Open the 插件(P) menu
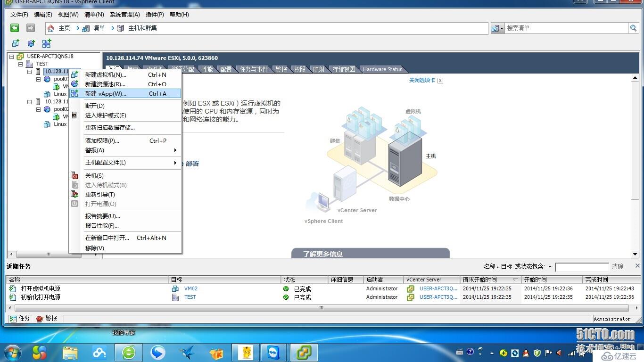The width and height of the screenshot is (644, 362). point(155,15)
